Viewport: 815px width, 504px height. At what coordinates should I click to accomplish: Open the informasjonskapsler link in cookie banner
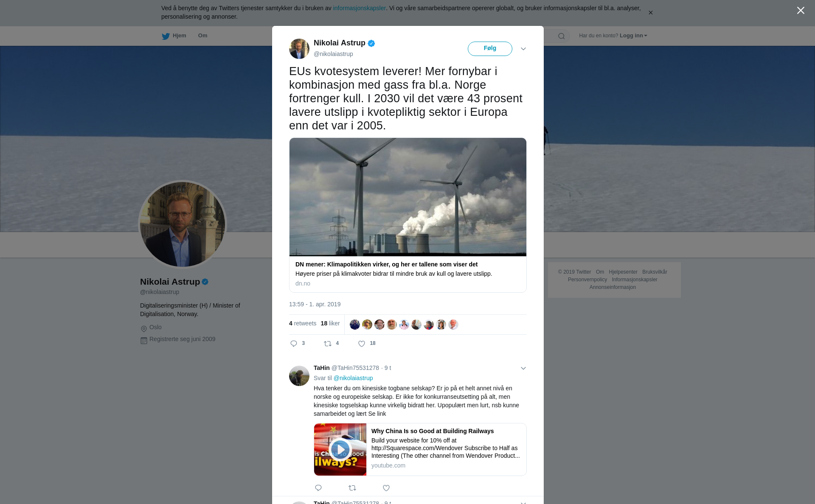[x=359, y=8]
